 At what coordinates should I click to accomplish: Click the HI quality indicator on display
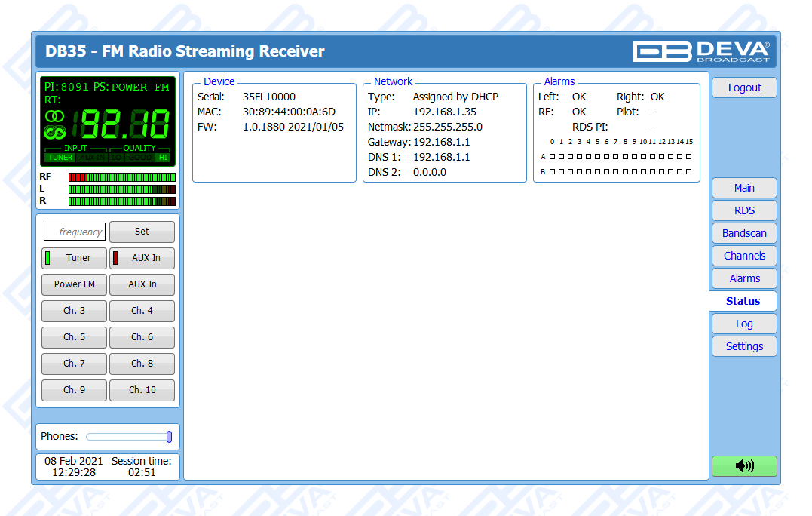(163, 158)
